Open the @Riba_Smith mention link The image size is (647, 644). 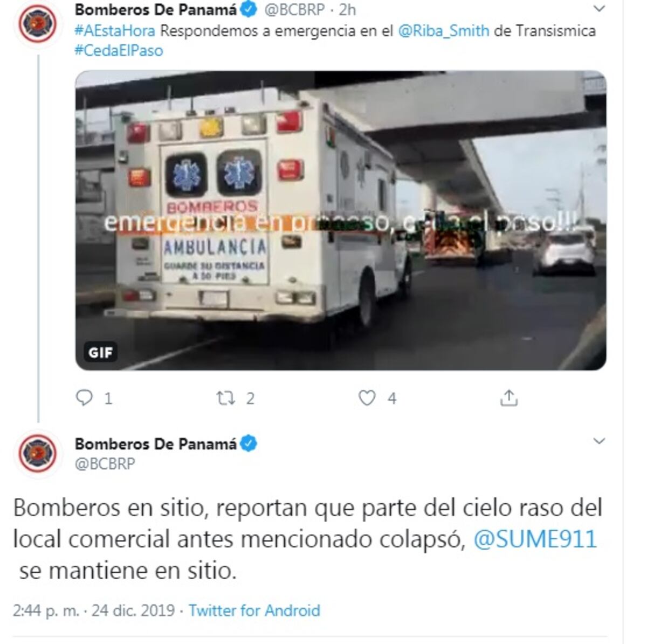pyautogui.click(x=444, y=31)
